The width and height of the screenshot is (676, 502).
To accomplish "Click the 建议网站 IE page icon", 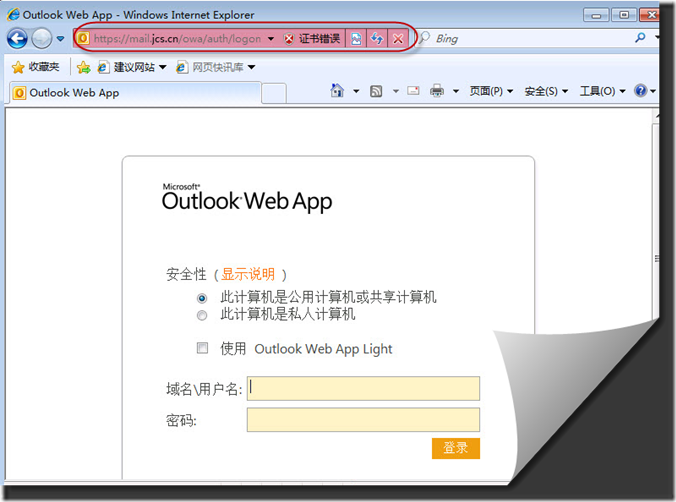I will [103, 67].
